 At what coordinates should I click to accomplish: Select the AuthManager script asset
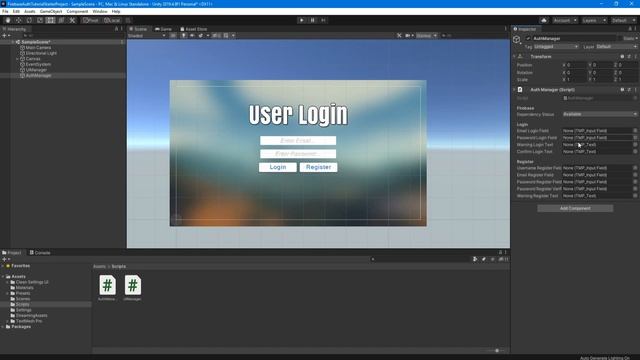click(x=107, y=288)
